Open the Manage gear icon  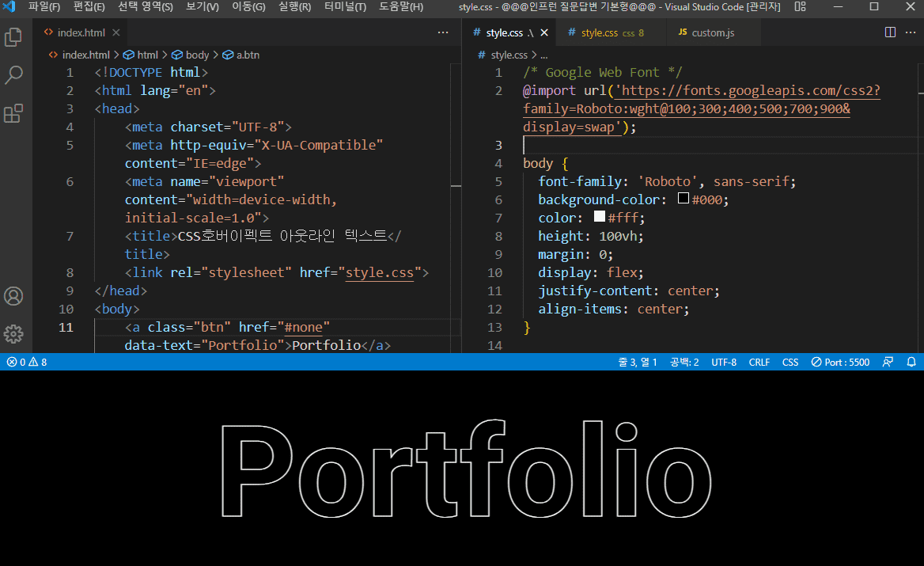(13, 334)
